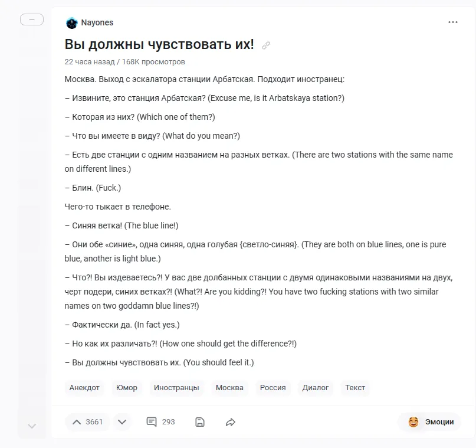This screenshot has width=476, height=448.
Task: Open the 293 comments section
Action: tap(160, 422)
